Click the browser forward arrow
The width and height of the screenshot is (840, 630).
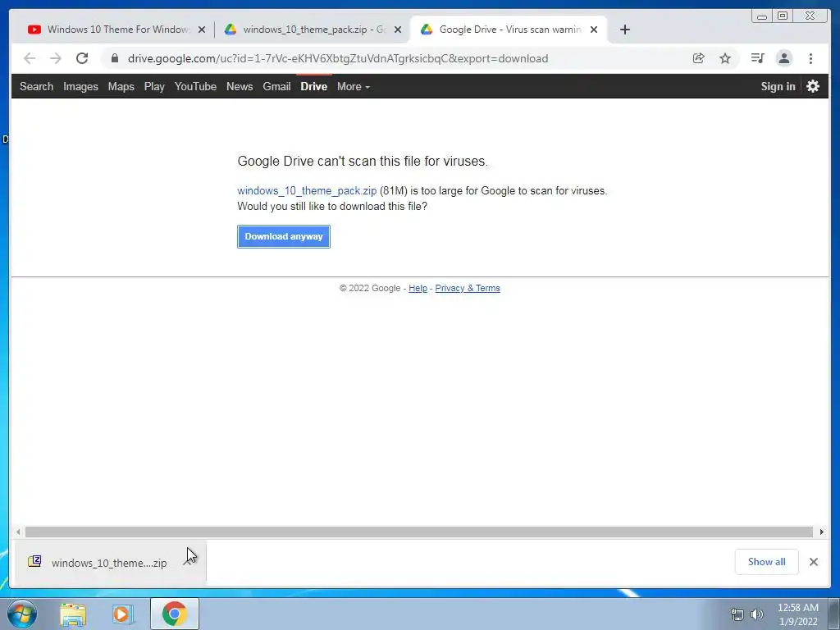pos(55,58)
